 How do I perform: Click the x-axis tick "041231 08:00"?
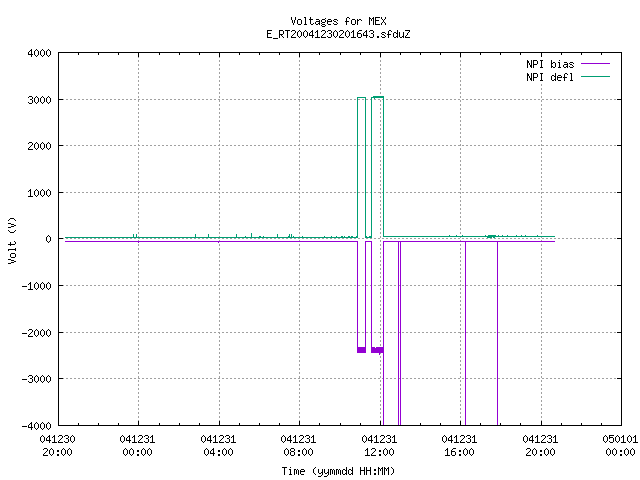point(298,446)
